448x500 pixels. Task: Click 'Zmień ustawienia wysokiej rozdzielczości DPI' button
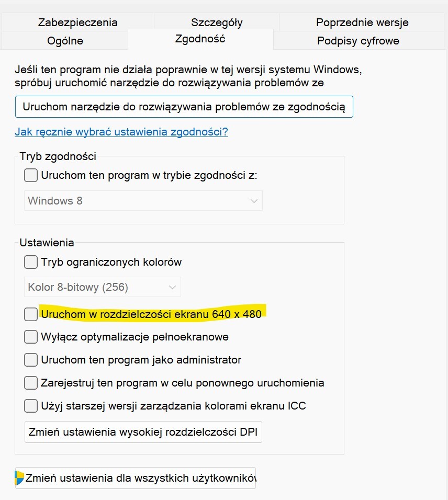(x=143, y=432)
